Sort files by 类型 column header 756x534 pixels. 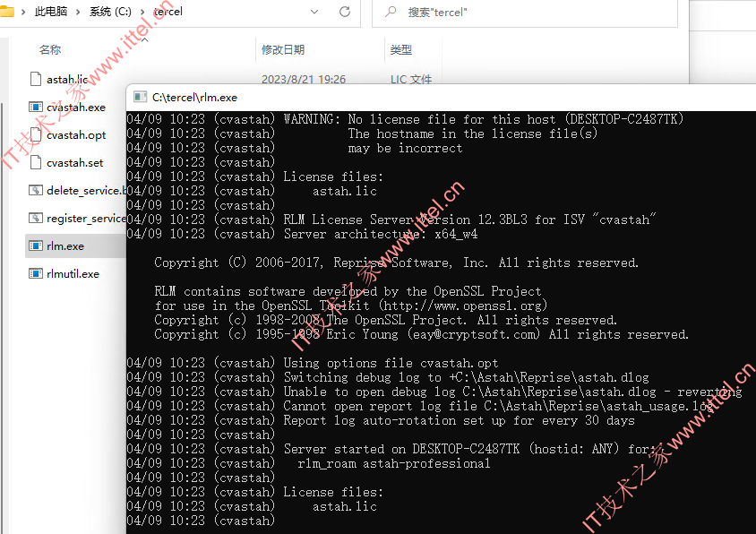pyautogui.click(x=401, y=49)
